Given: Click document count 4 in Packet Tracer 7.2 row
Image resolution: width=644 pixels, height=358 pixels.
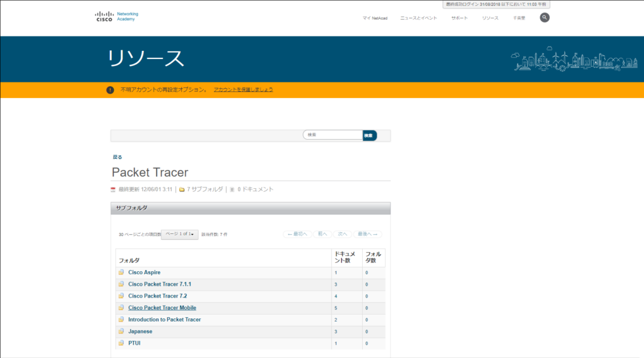Looking at the screenshot, I should coord(336,296).
